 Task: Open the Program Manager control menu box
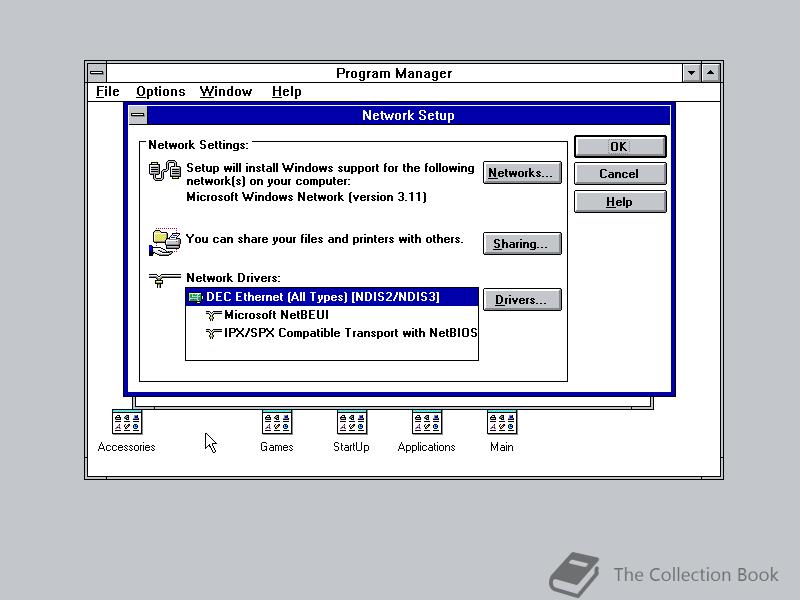[x=97, y=73]
